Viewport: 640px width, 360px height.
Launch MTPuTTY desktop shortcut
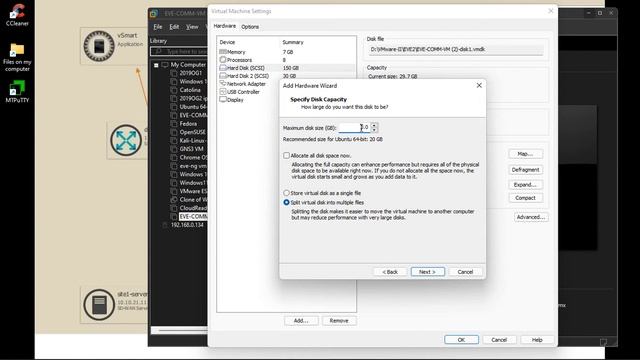click(17, 91)
